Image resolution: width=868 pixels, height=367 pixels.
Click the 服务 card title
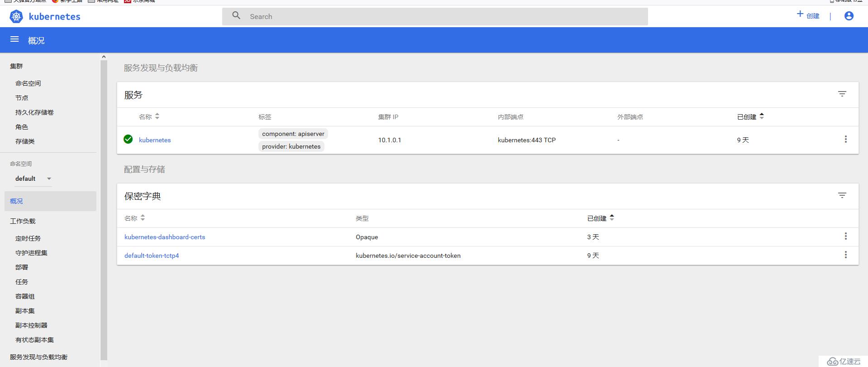(134, 95)
